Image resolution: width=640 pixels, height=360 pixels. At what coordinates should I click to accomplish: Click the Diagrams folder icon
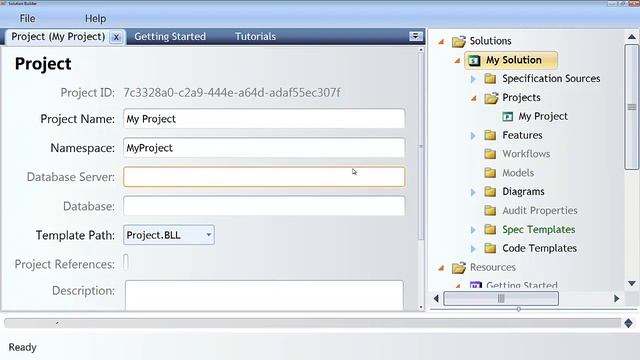pyautogui.click(x=490, y=191)
